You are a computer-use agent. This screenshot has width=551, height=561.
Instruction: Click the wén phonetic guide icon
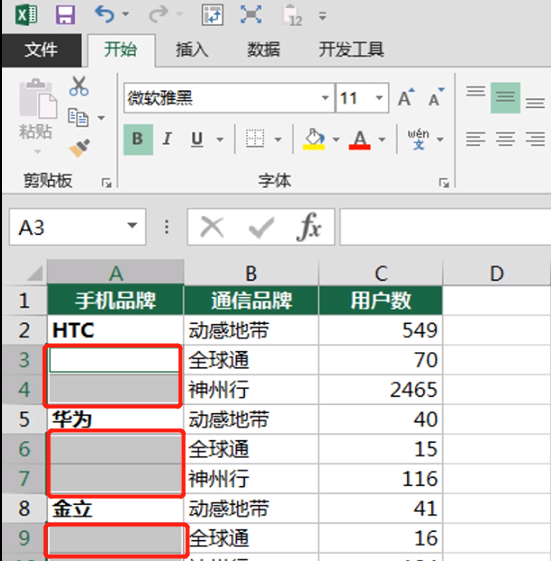tap(418, 139)
